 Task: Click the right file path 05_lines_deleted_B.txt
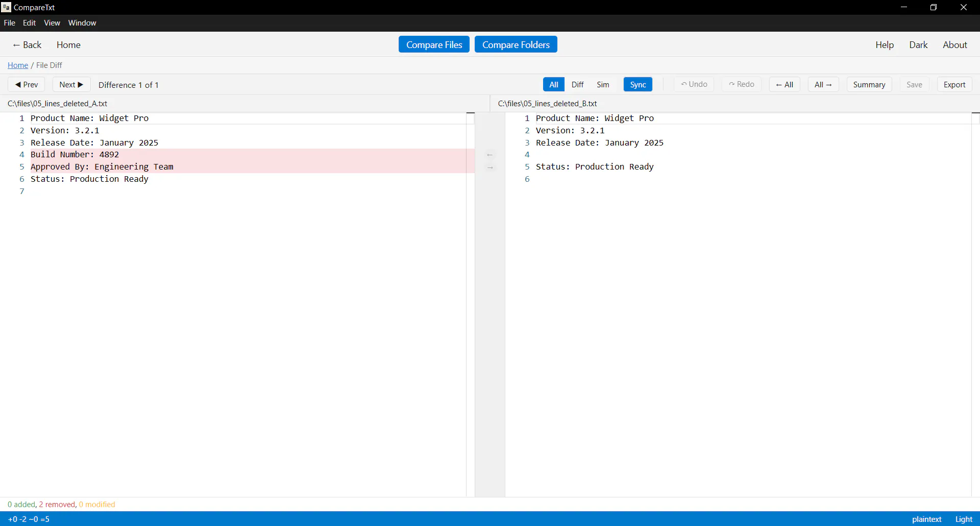(x=547, y=104)
